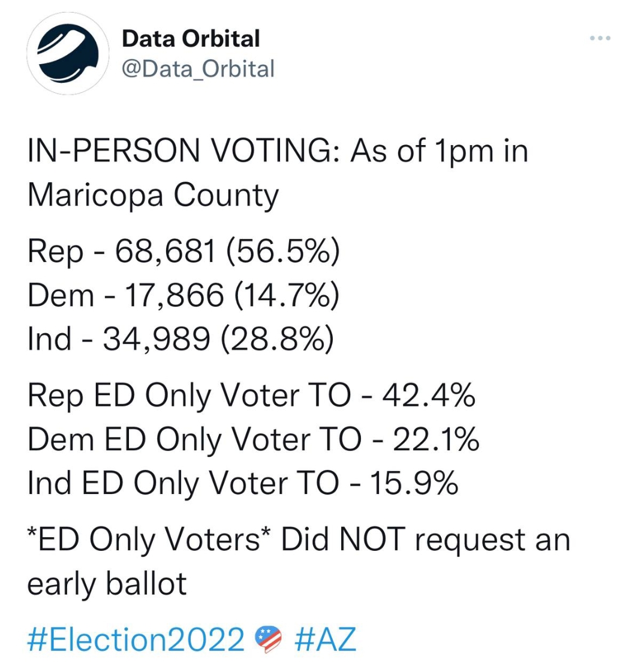
Task: Click the IN-PERSON VOTING headline text
Action: 184,150
